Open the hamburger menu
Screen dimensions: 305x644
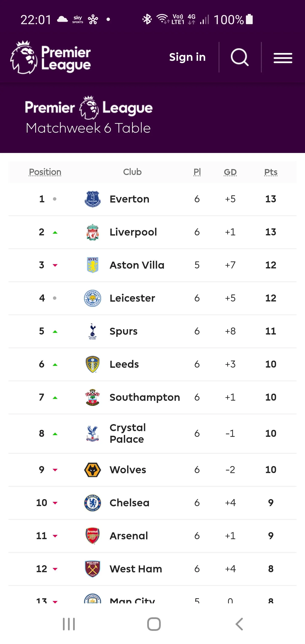click(x=283, y=58)
